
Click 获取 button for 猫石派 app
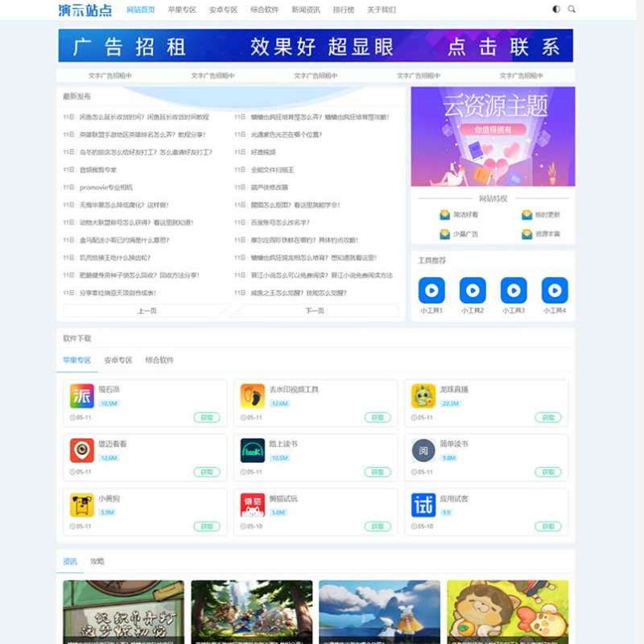207,418
